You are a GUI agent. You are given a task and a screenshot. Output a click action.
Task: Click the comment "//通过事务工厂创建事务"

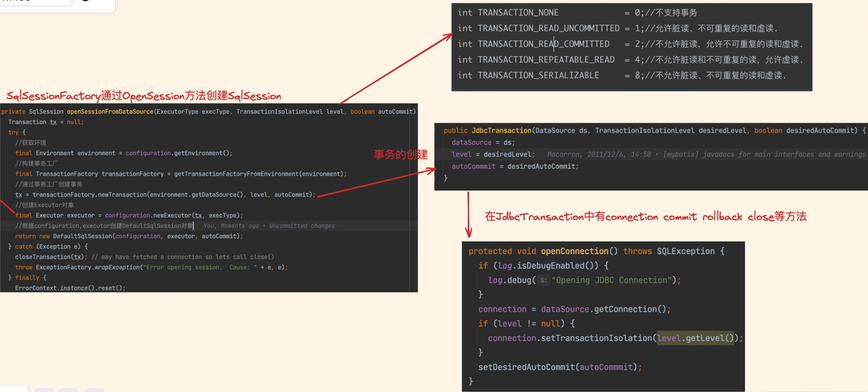pos(49,184)
